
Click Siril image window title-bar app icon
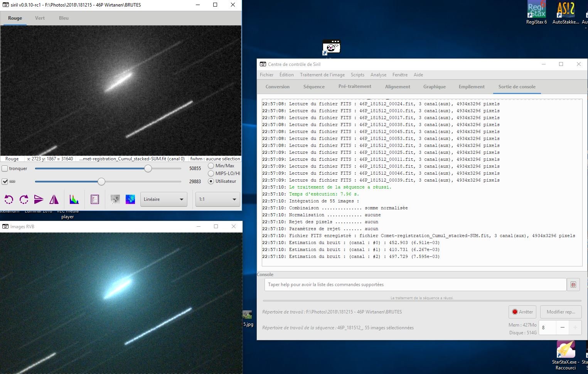click(x=5, y=5)
